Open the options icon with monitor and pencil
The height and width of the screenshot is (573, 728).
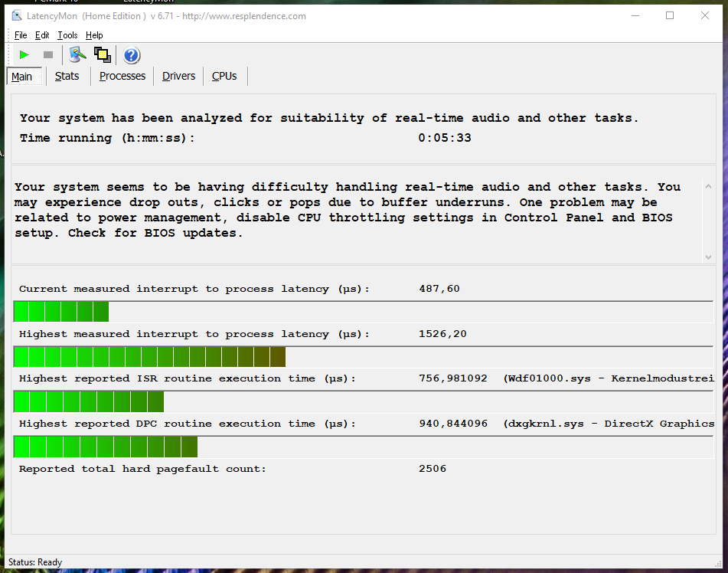tap(77, 55)
